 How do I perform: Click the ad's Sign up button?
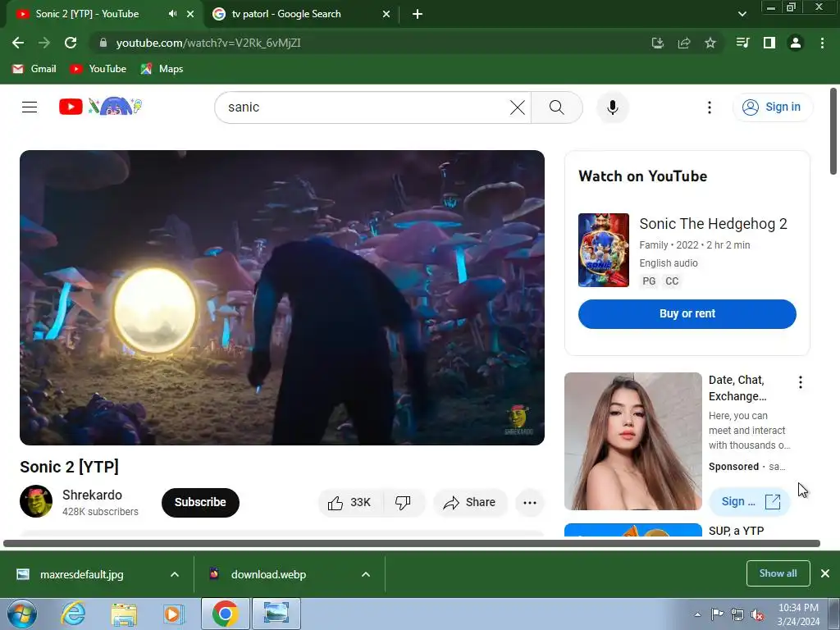[x=749, y=501]
